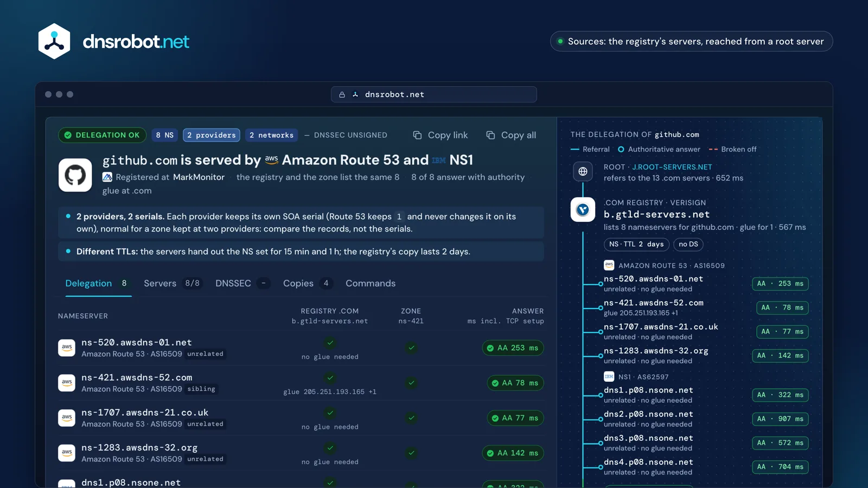Click AWS icon beside AMAZON ROUTE 53 AS16509

(x=609, y=265)
